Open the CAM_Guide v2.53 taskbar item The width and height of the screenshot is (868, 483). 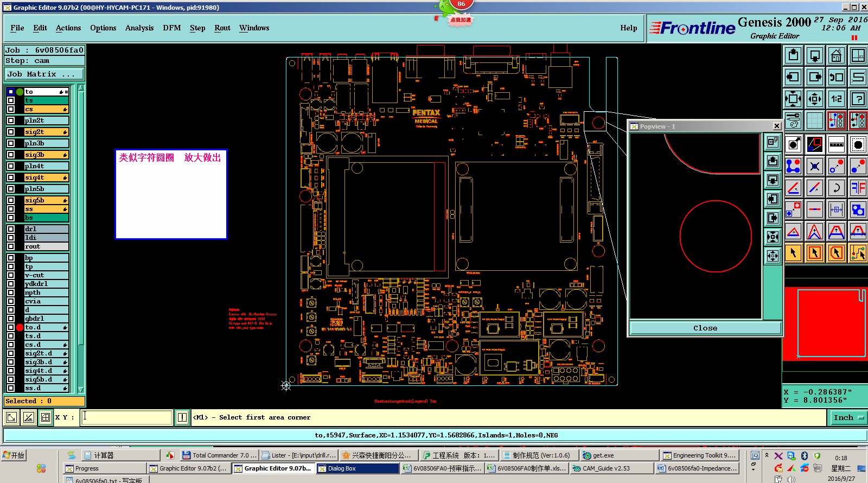[x=611, y=468]
